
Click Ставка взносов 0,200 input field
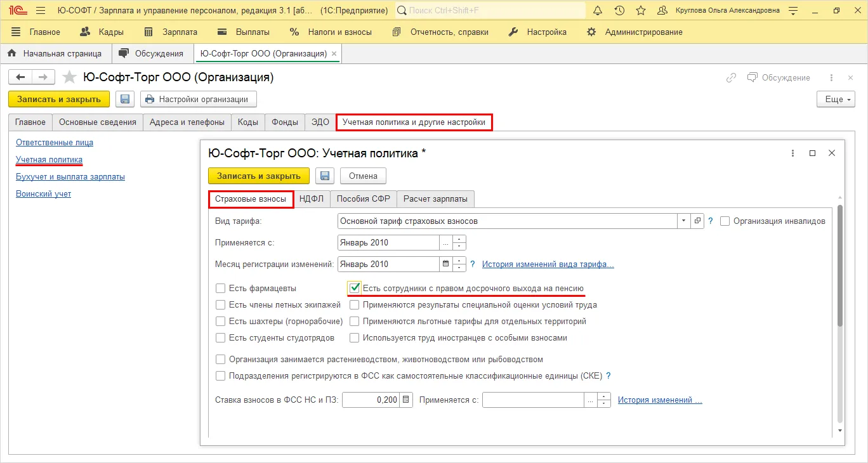coord(371,400)
